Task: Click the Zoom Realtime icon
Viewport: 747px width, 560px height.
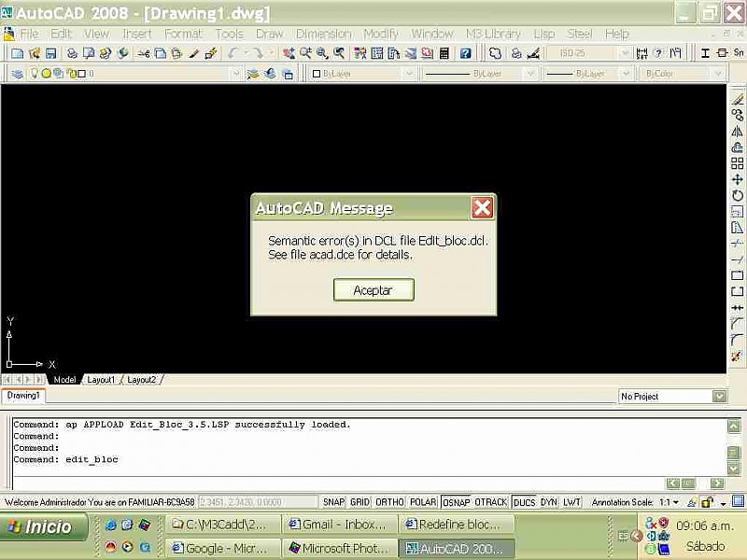Action: pos(305,53)
